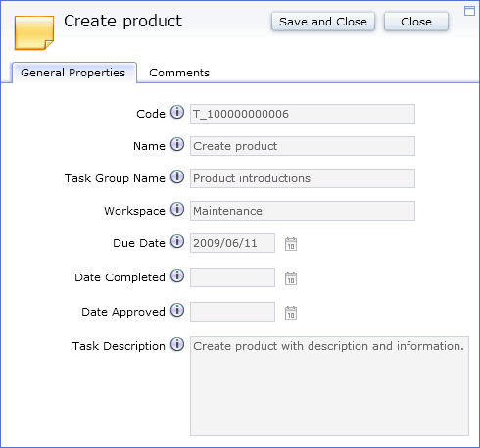The image size is (480, 448).
Task: Open calendar picker for Date Approved
Action: [x=291, y=313]
